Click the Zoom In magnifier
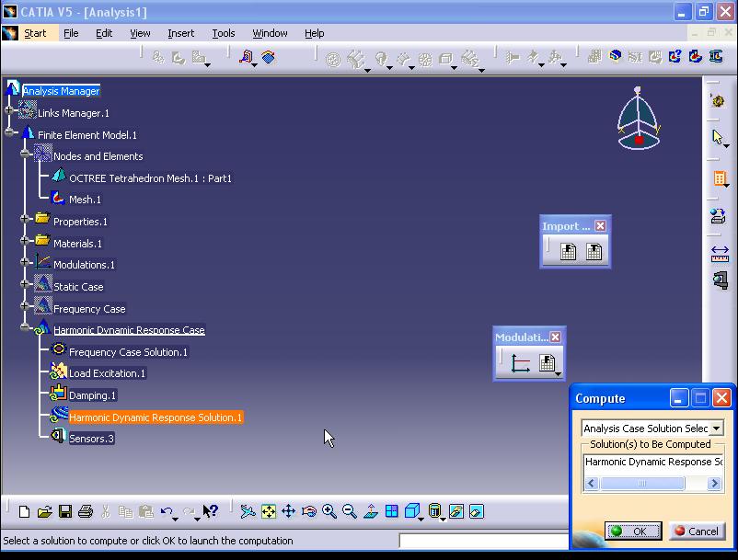Viewport: 738px width, 560px height. click(x=329, y=511)
